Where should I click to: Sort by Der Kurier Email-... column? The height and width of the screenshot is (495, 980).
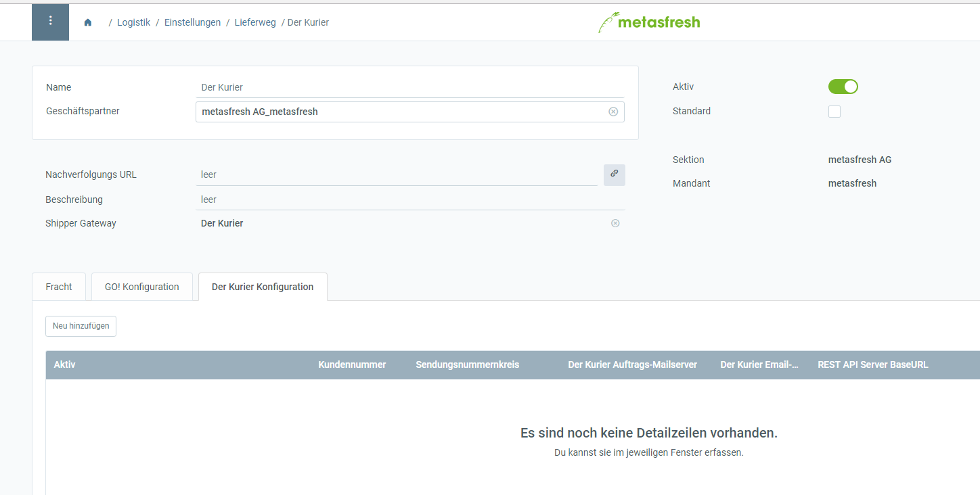coord(759,364)
